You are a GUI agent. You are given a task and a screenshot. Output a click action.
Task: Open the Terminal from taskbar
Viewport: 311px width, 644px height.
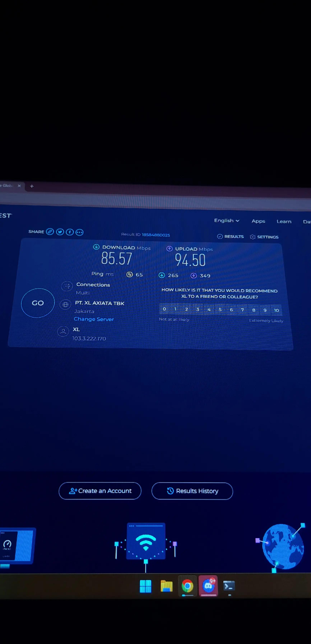pos(229,586)
